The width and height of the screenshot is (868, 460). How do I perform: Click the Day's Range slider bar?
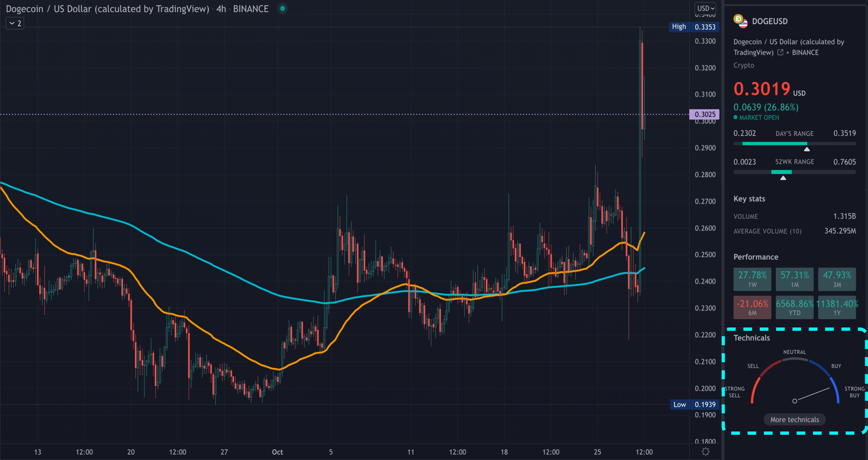(794, 144)
